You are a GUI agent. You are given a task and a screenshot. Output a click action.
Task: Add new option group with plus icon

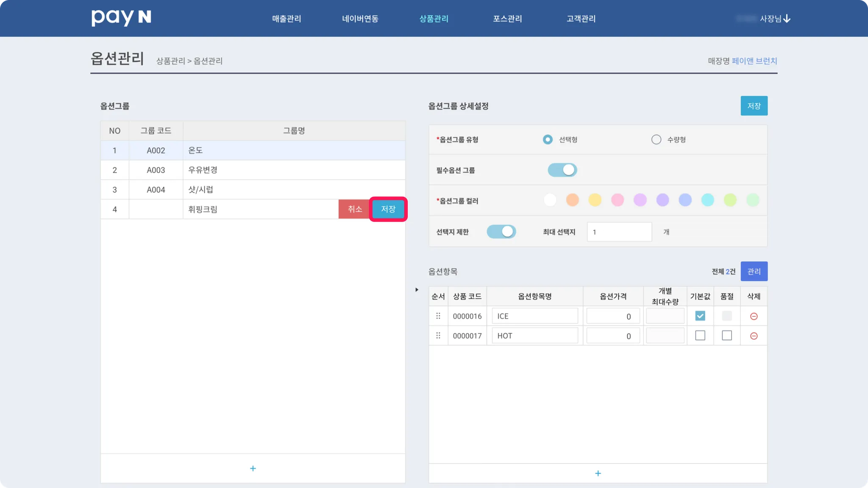pos(253,469)
